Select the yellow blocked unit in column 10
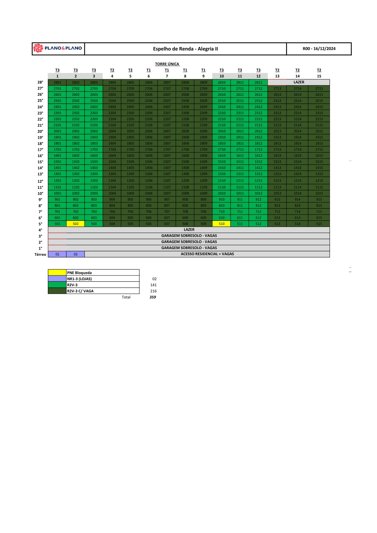Screen dimensions: 377x533 coord(221,224)
